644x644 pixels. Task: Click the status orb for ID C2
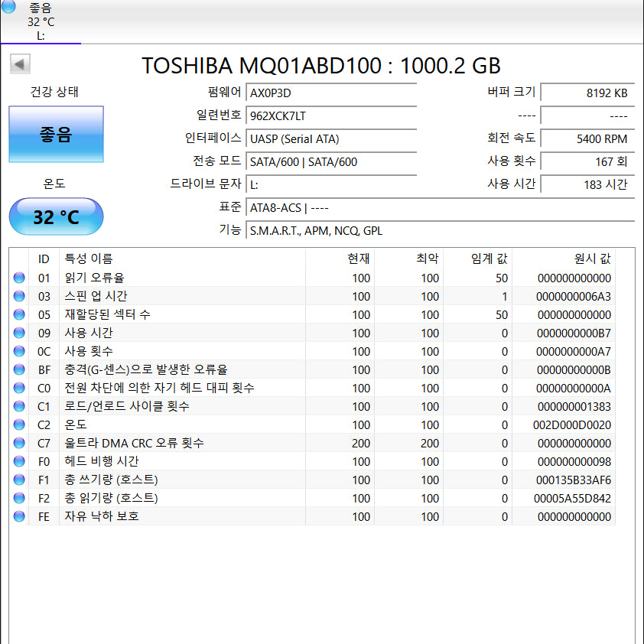click(x=19, y=424)
